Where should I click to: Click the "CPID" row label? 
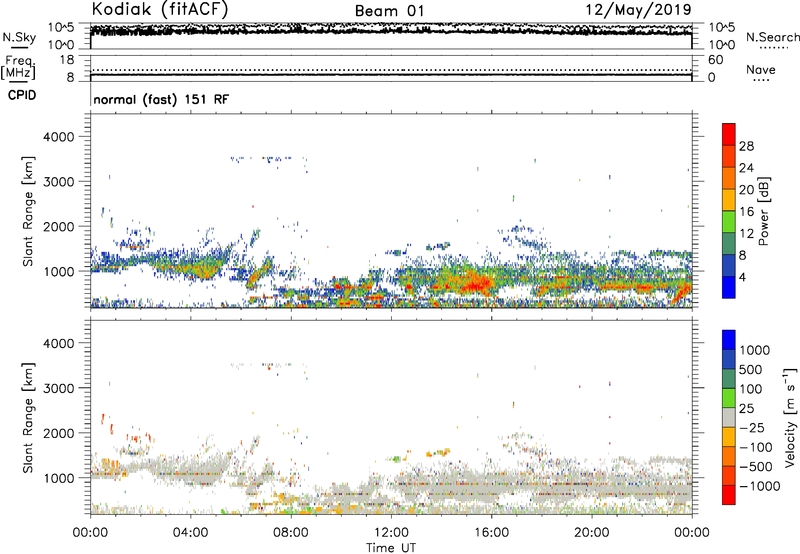pyautogui.click(x=22, y=95)
